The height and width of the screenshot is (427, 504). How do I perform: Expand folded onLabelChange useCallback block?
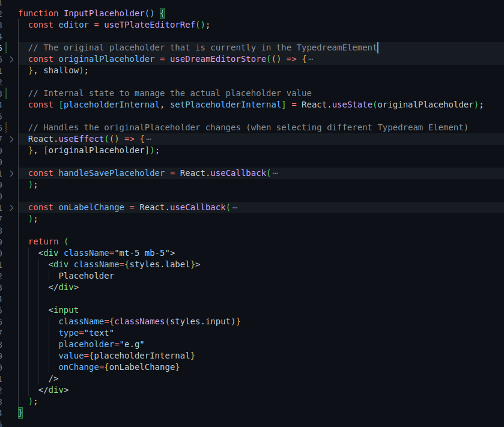11,208
